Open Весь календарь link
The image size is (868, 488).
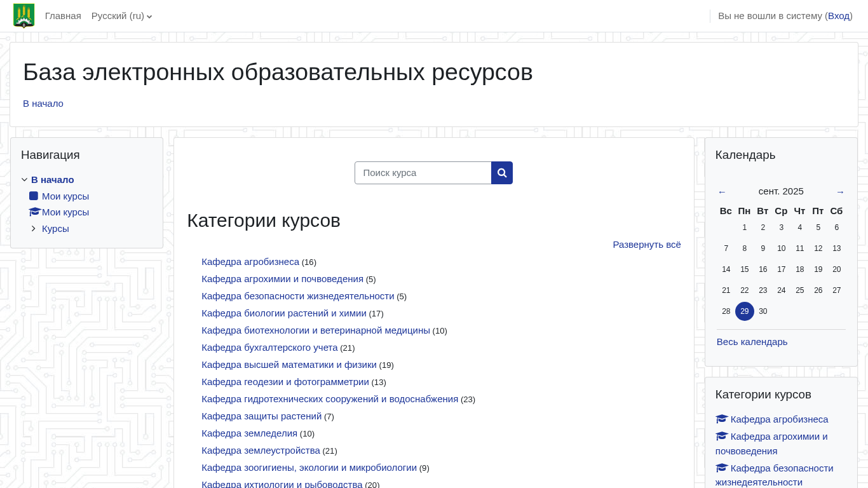(x=752, y=342)
